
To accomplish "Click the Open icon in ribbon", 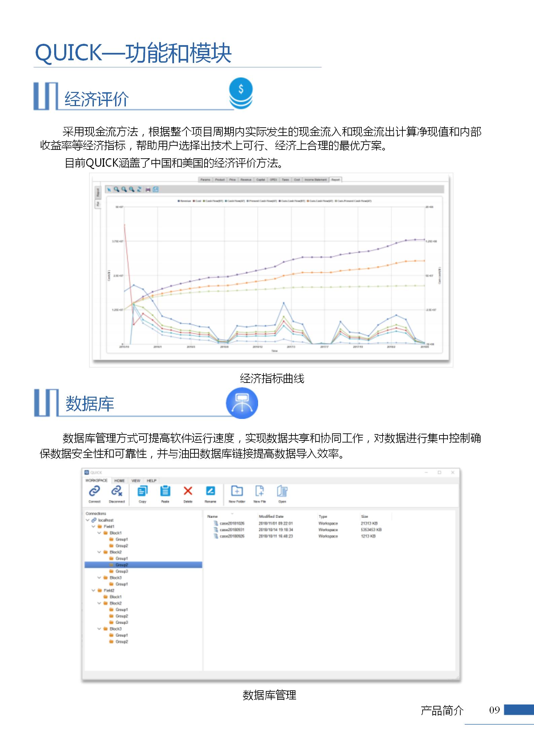I will click(x=282, y=491).
